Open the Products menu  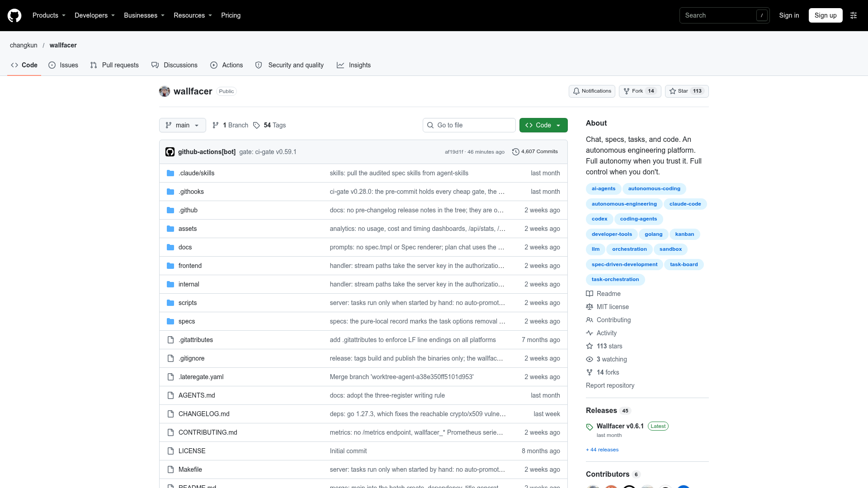point(49,15)
